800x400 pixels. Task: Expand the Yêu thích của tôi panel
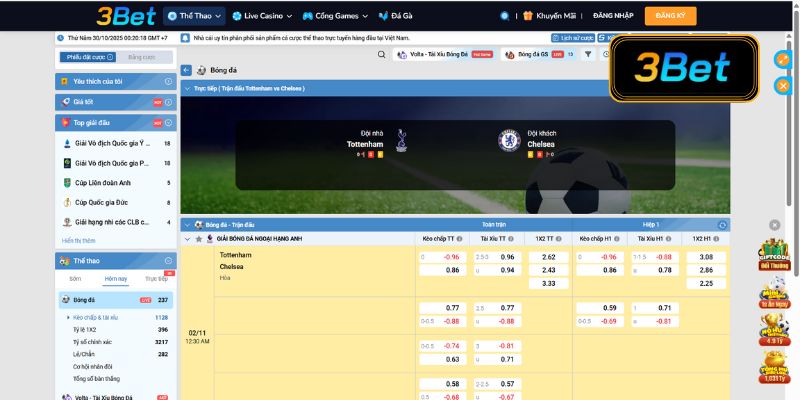(116, 82)
